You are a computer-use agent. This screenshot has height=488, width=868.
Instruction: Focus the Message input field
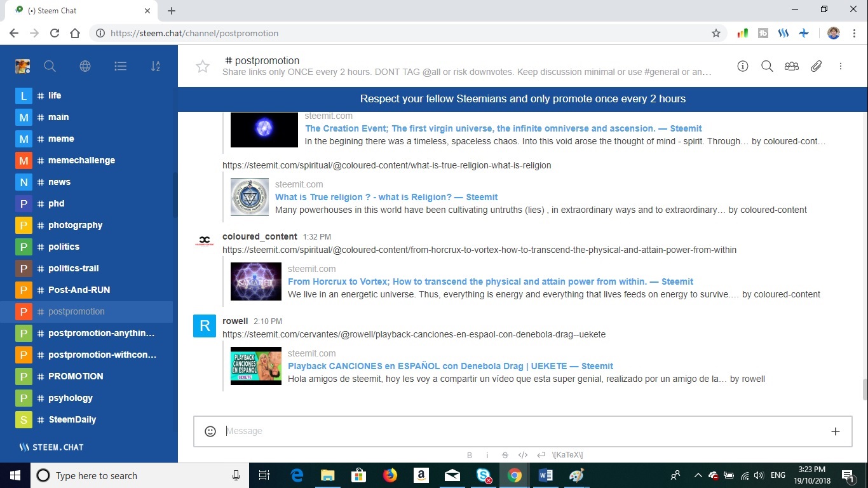click(x=523, y=431)
